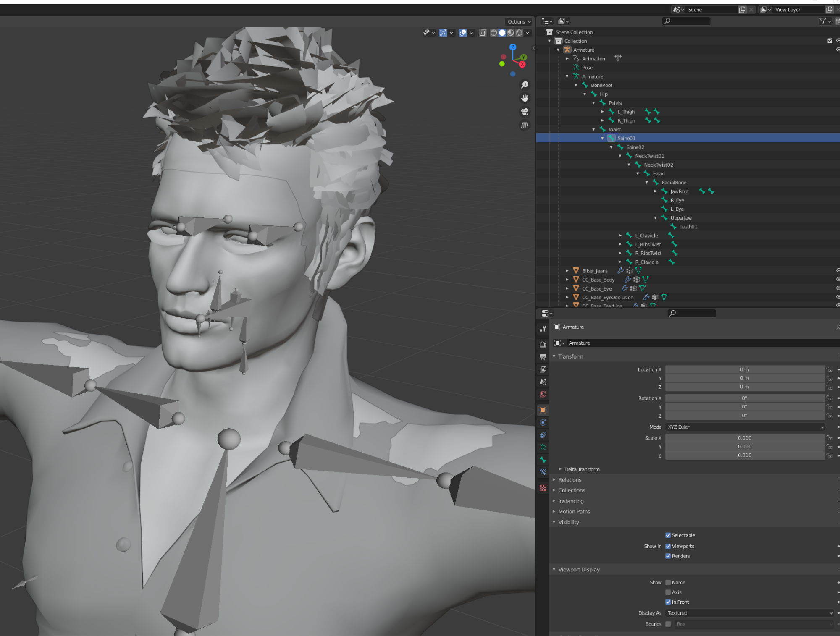Toggle Collection exclude checkbox in outliner
The width and height of the screenshot is (840, 636).
829,41
